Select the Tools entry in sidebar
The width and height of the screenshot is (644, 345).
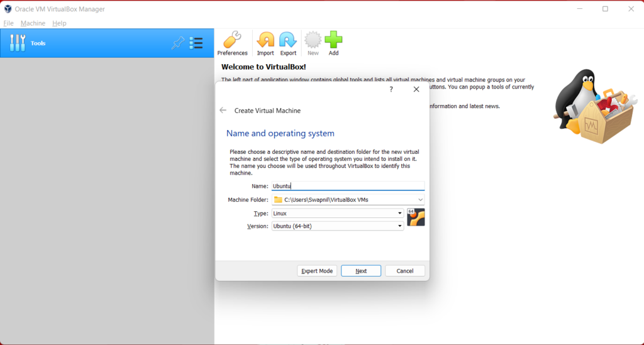[x=107, y=43]
